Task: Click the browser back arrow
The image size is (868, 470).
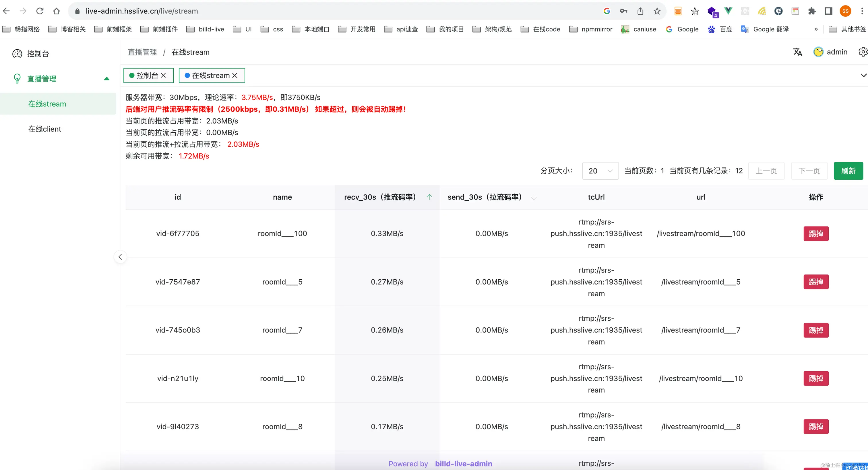Action: [x=6, y=11]
